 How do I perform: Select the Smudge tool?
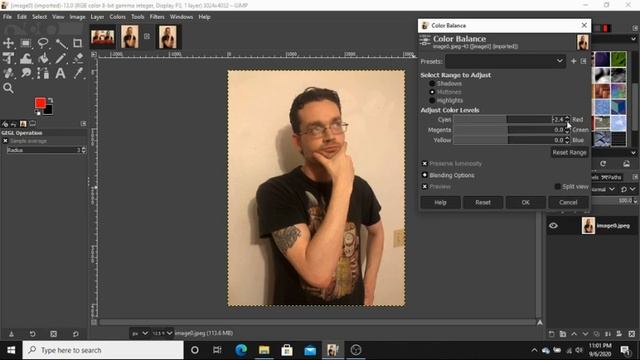26,73
